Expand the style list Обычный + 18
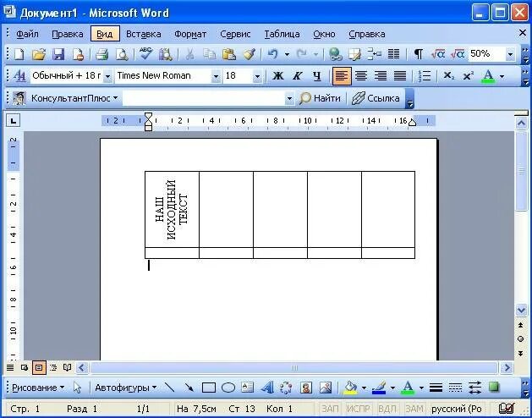The image size is (532, 418). (x=107, y=76)
